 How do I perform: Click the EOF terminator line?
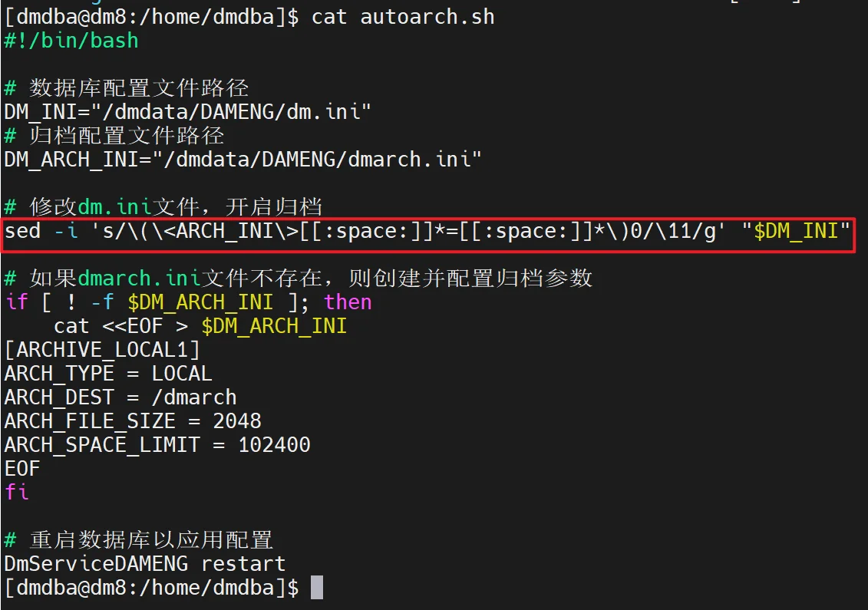click(x=22, y=468)
